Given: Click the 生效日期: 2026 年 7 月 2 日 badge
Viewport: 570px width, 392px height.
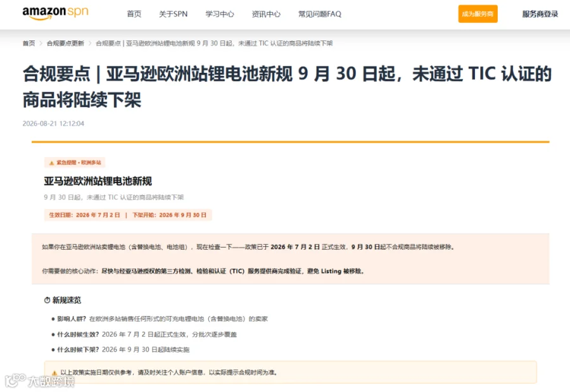Looking at the screenshot, I should click(84, 215).
